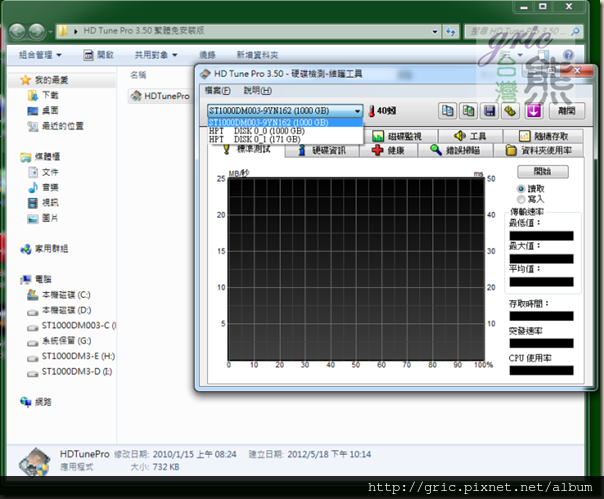
Task: Switch to the 健康 tab
Action: tap(388, 150)
